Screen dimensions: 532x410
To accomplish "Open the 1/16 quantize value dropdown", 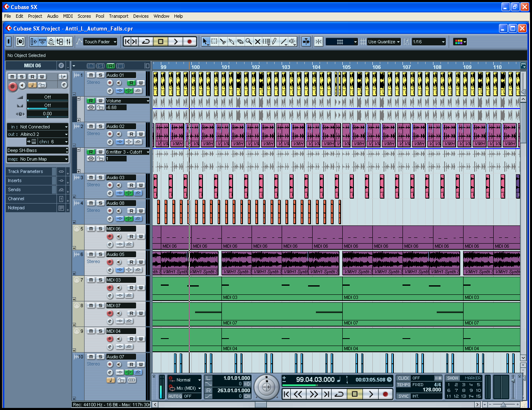I will click(429, 42).
